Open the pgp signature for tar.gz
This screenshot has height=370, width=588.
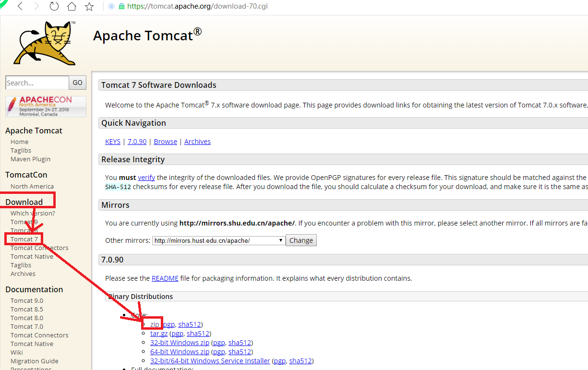click(x=178, y=334)
